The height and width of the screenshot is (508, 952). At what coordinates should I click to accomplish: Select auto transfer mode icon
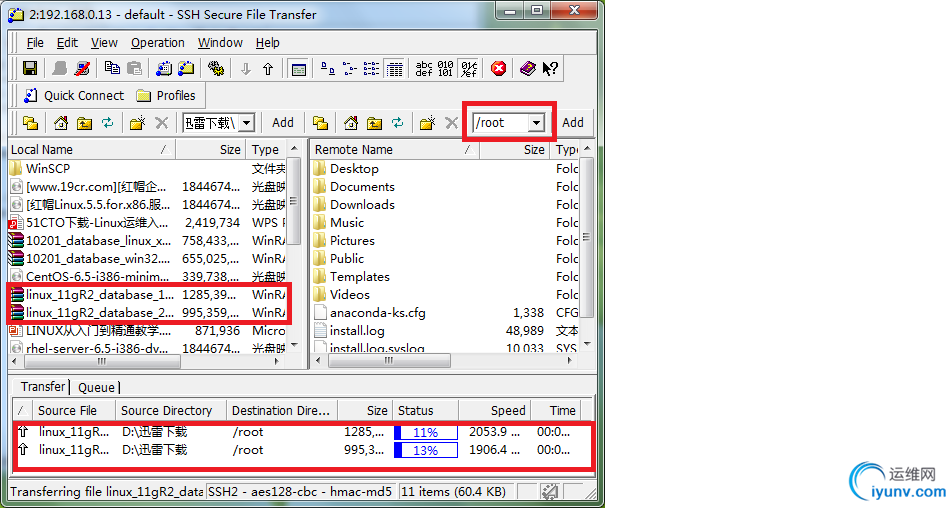click(x=469, y=69)
